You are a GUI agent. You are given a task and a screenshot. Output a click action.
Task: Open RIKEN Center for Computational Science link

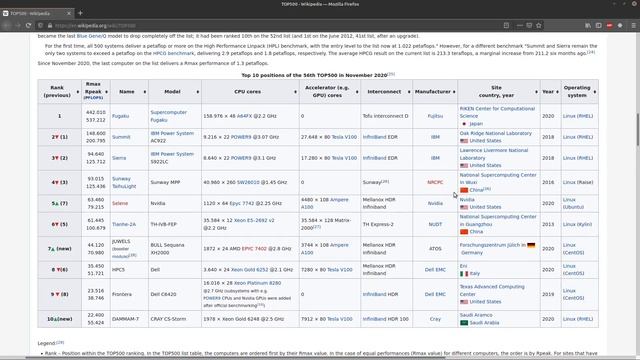click(497, 112)
